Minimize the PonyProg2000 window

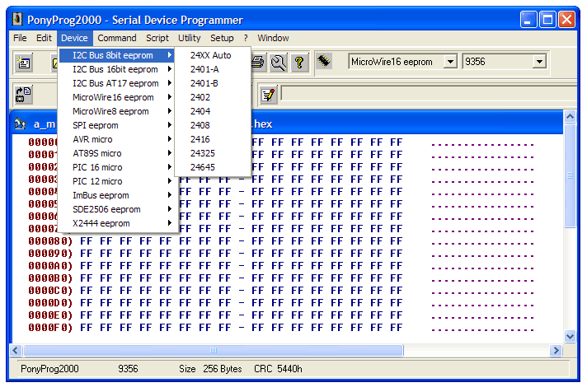528,20
